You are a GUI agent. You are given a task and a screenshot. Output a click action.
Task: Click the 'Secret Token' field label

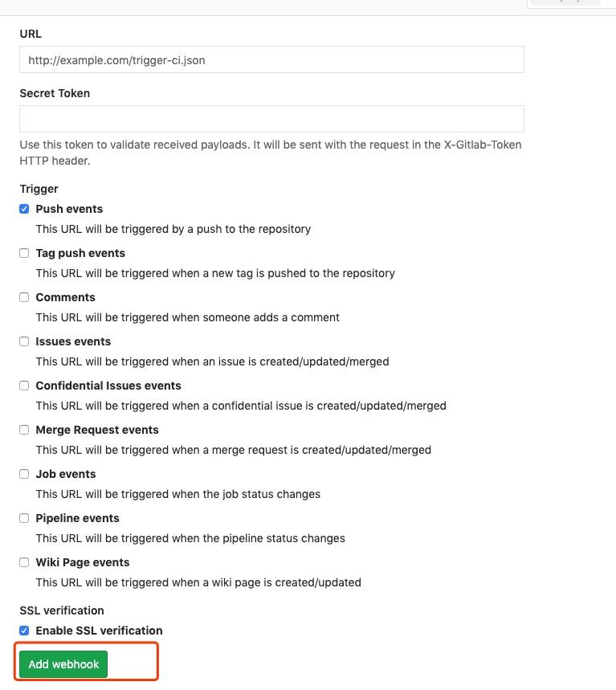(x=55, y=93)
